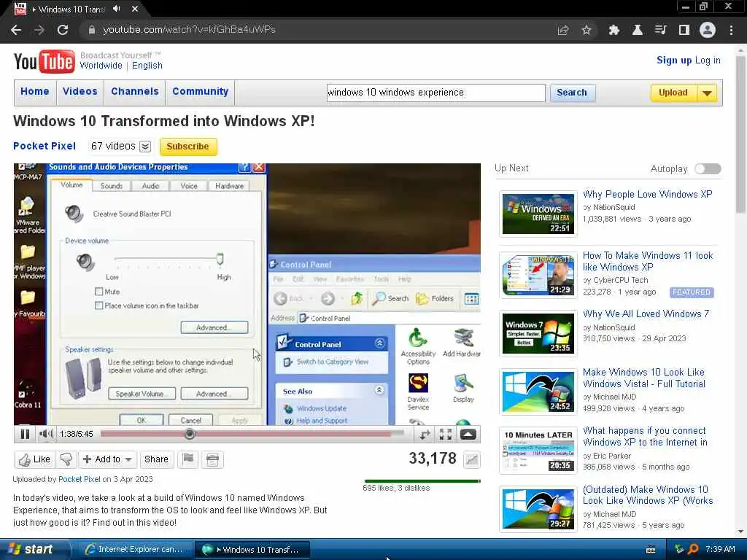Click the Worldwide location link
The image size is (747, 560).
coord(101,66)
